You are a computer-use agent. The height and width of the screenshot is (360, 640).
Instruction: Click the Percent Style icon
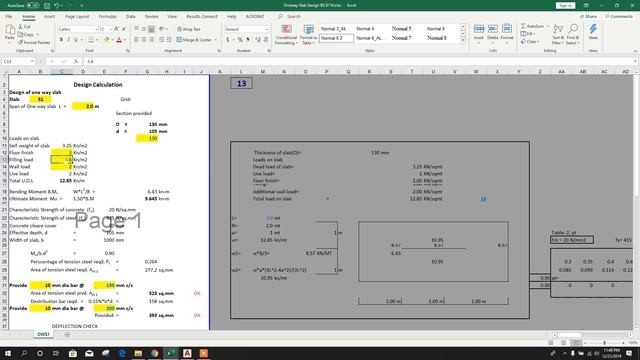[x=240, y=40]
